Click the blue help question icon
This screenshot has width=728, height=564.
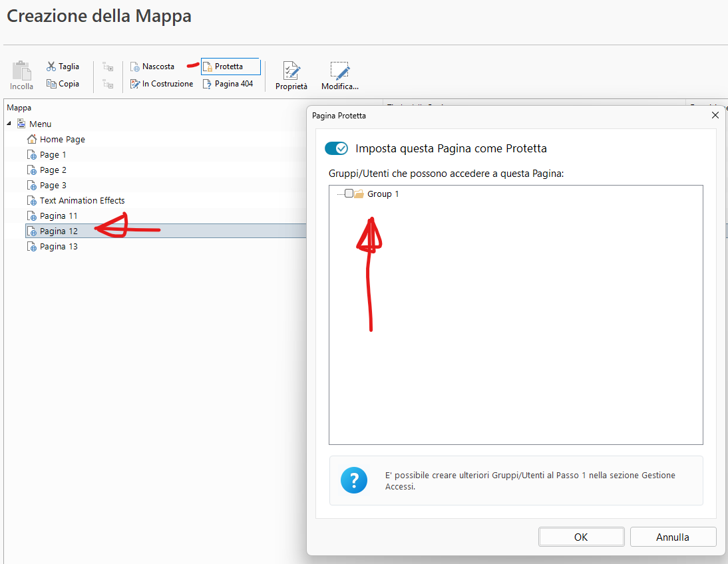[353, 480]
